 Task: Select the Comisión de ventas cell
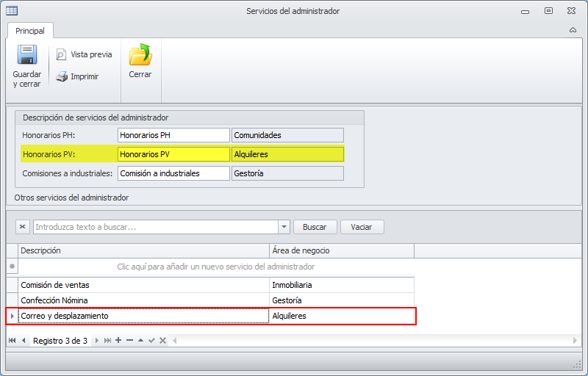[143, 285]
